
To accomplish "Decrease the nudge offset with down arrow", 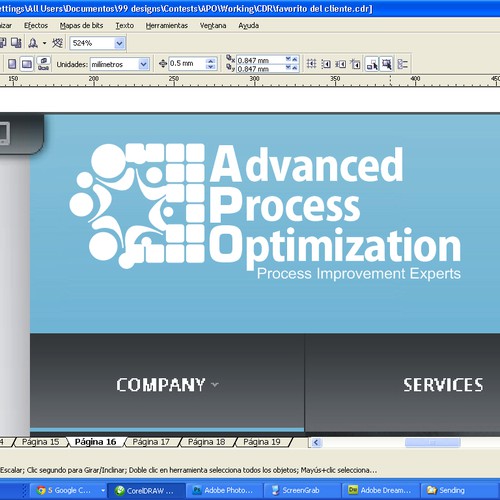I will tap(210, 67).
